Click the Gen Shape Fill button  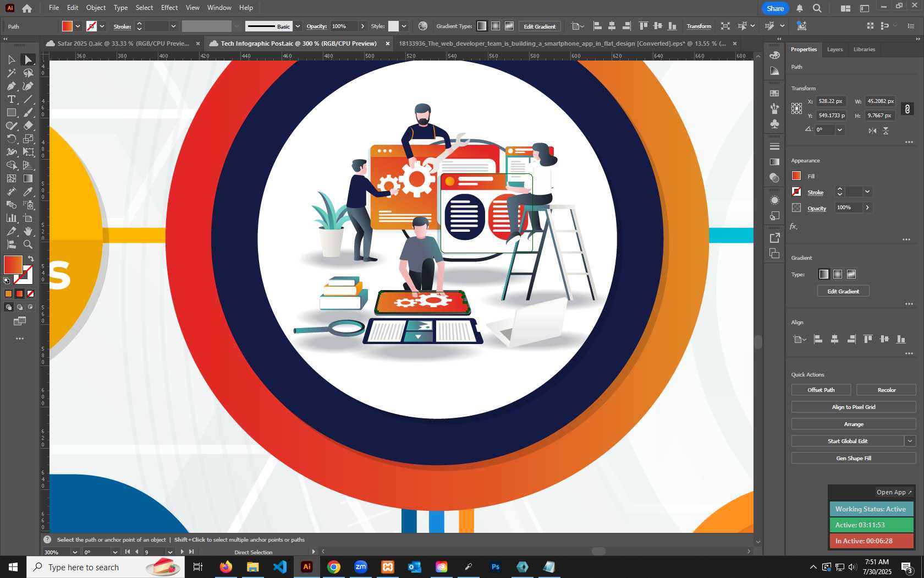[854, 458]
